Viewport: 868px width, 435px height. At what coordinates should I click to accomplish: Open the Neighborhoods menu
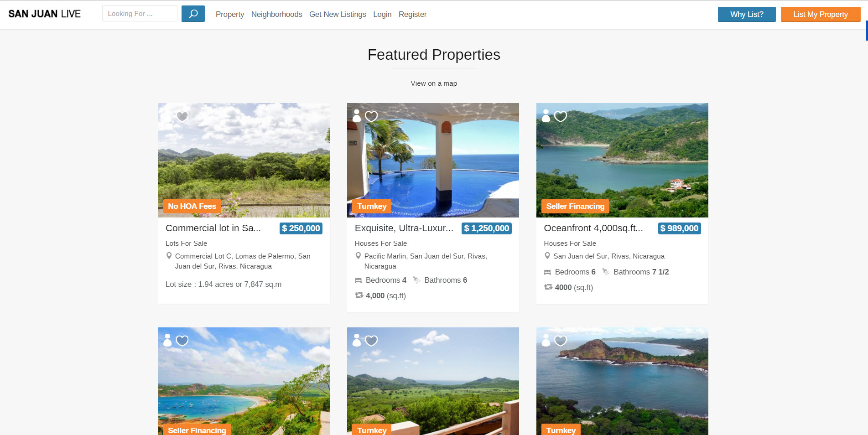click(x=277, y=14)
